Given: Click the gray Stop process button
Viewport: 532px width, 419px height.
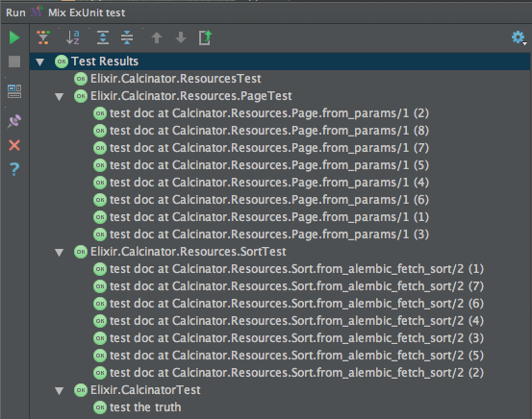Looking at the screenshot, I should click(14, 62).
